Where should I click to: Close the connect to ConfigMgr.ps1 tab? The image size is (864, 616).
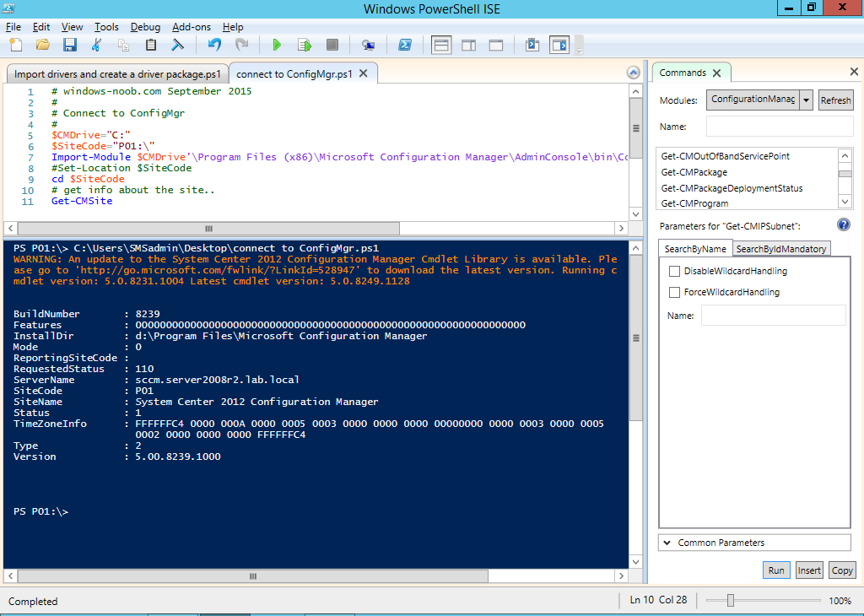(x=363, y=73)
